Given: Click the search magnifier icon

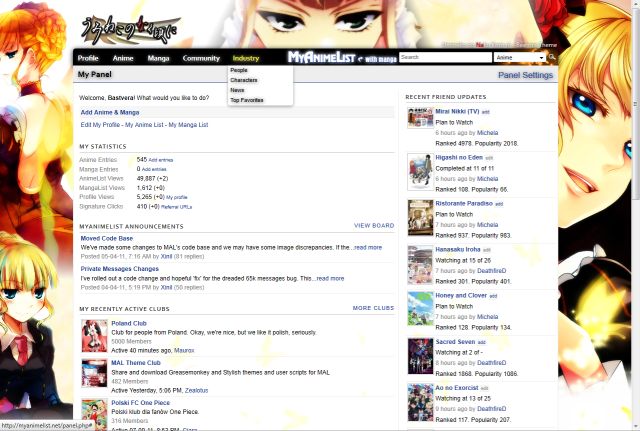Looking at the screenshot, I should [x=552, y=57].
